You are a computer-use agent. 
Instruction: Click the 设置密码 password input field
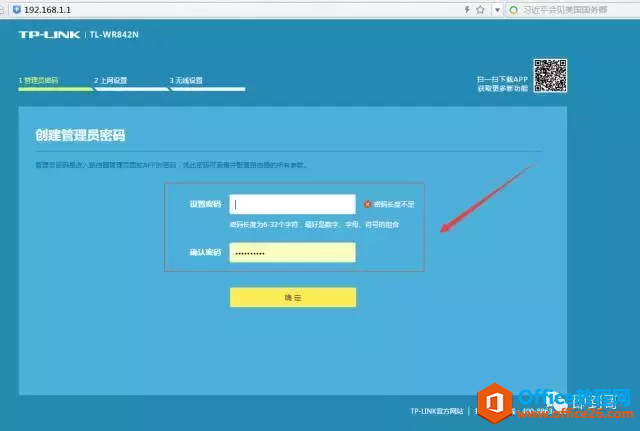tap(293, 204)
